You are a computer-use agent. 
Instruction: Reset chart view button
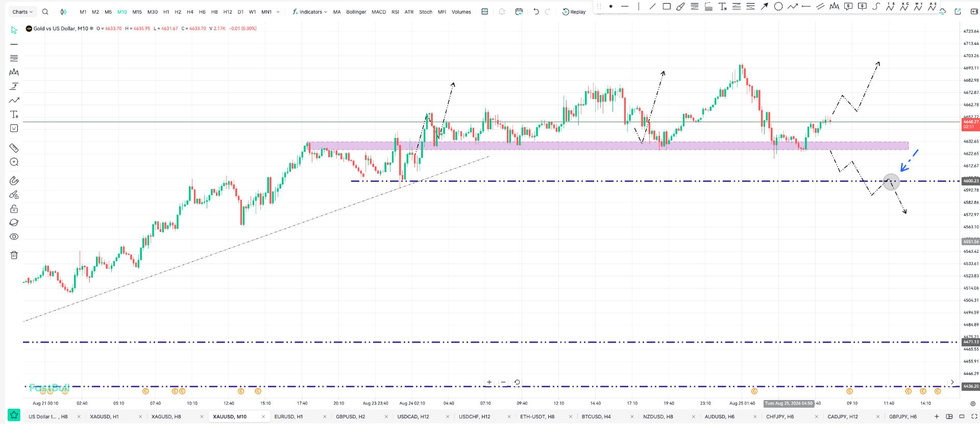tap(517, 382)
